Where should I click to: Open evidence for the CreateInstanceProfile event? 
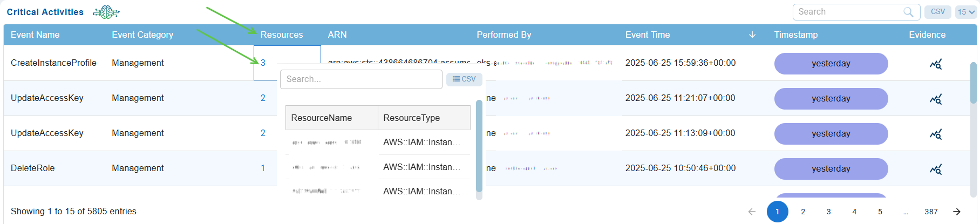click(x=935, y=64)
